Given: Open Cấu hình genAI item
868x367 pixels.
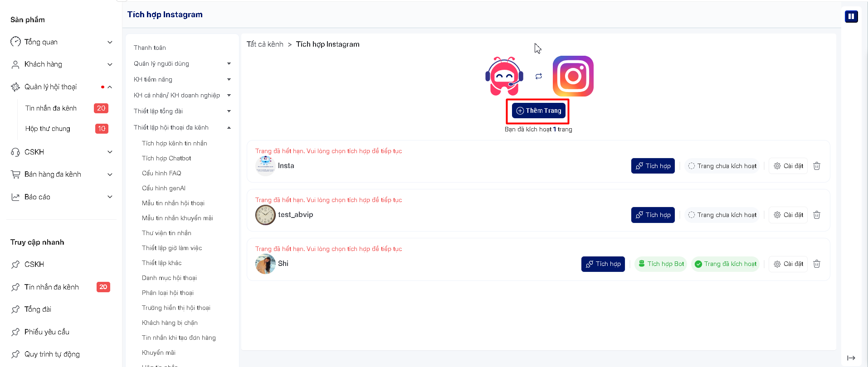Looking at the screenshot, I should [x=164, y=188].
